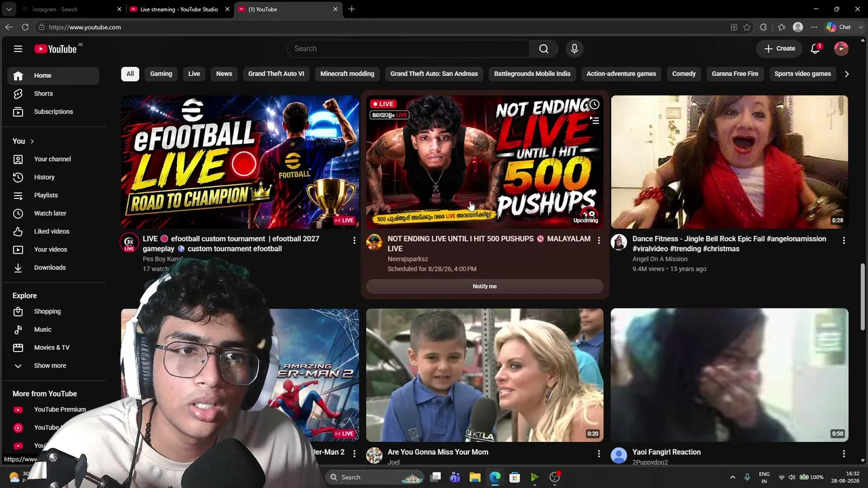The image size is (868, 488).
Task: Add the 500 Pushups video to Watch later
Action: click(x=594, y=104)
